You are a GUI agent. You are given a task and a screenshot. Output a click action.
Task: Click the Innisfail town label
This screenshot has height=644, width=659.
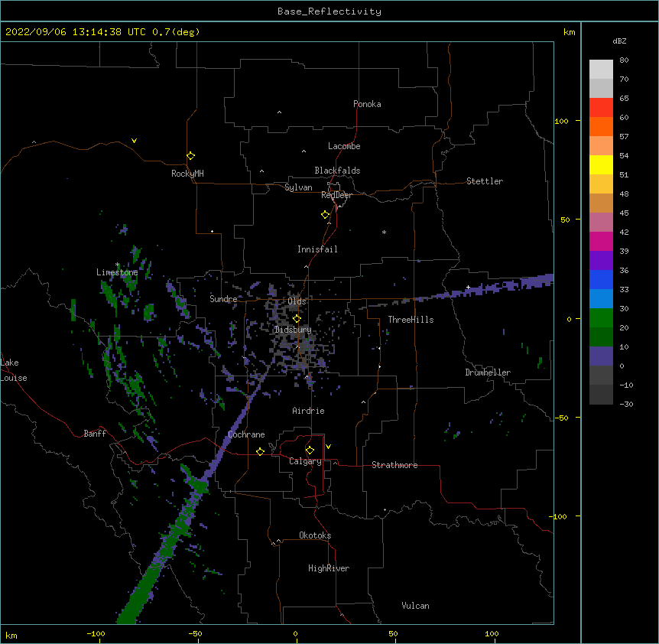coord(317,249)
